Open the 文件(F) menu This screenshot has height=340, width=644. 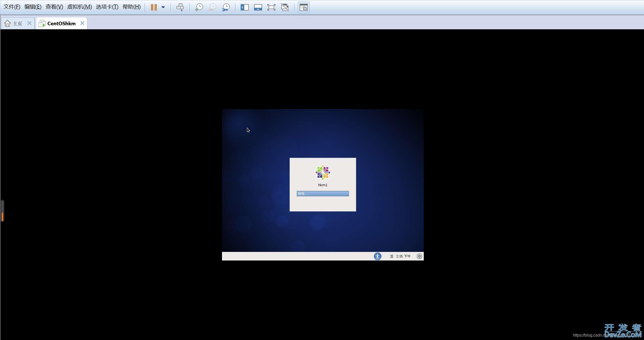(x=12, y=7)
